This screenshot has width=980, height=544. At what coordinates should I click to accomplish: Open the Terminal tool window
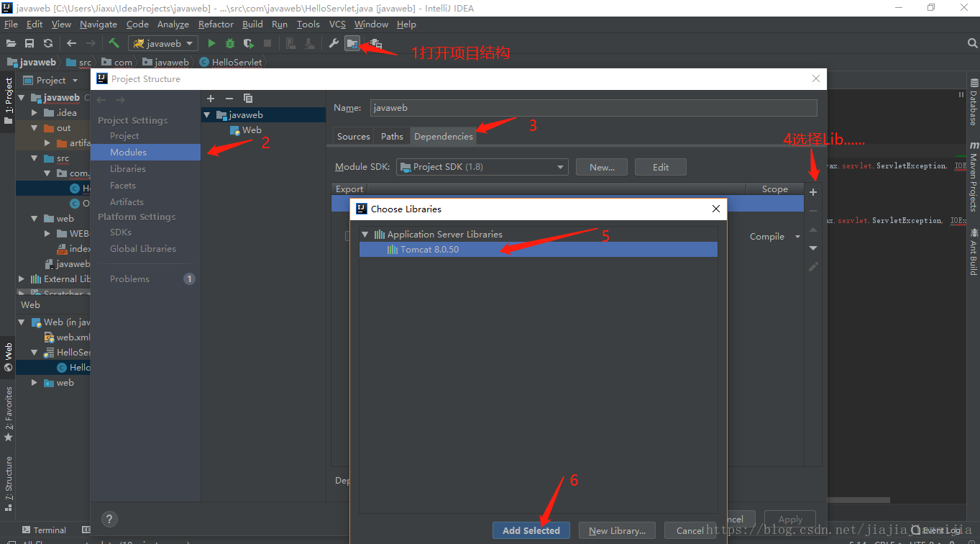[x=44, y=530]
